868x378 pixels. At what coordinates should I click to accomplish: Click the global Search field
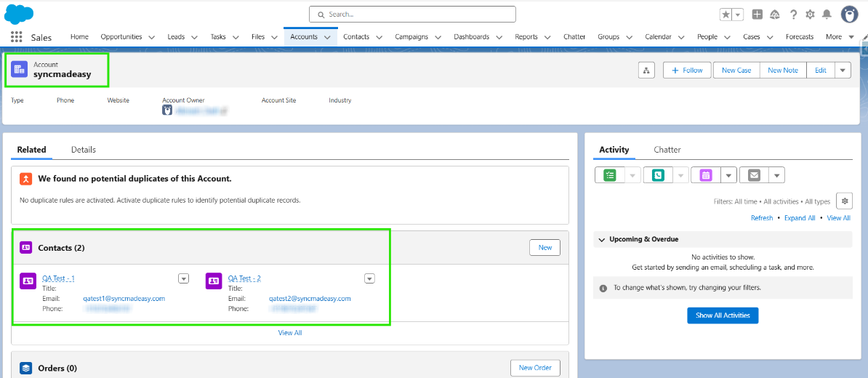412,15
